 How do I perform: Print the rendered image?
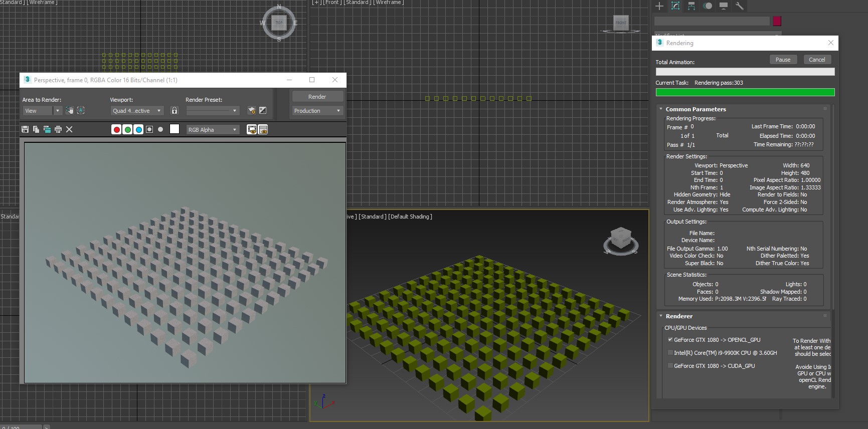(58, 129)
